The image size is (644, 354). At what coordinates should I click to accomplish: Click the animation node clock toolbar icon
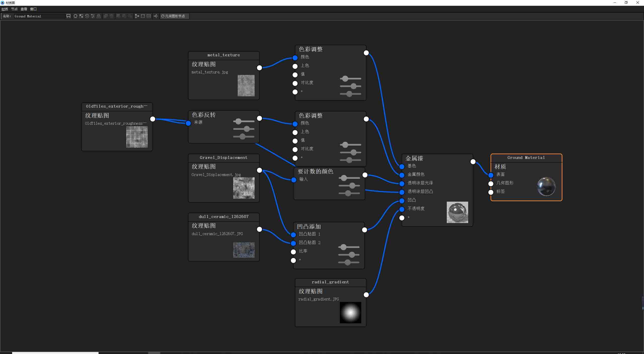(87, 16)
